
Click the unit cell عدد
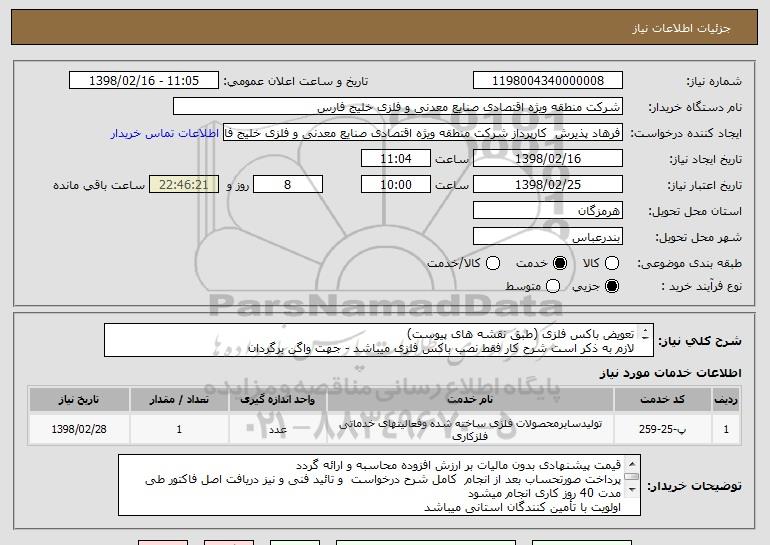pos(277,429)
